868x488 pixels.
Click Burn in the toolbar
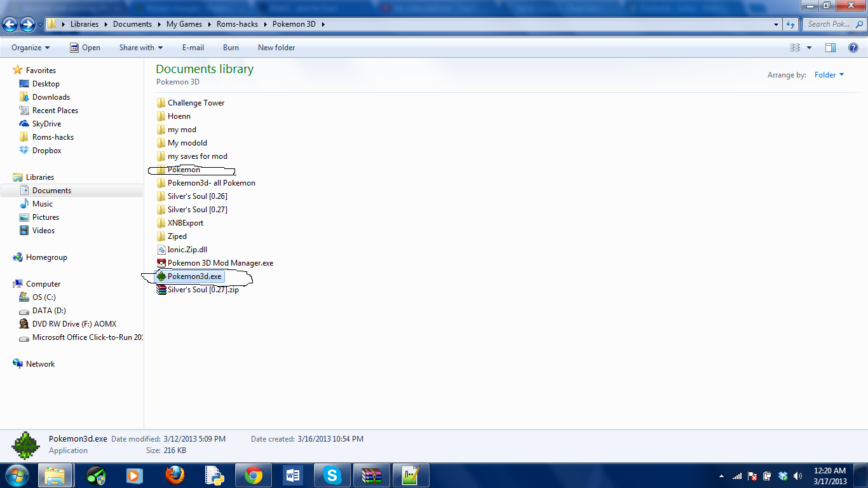(231, 48)
